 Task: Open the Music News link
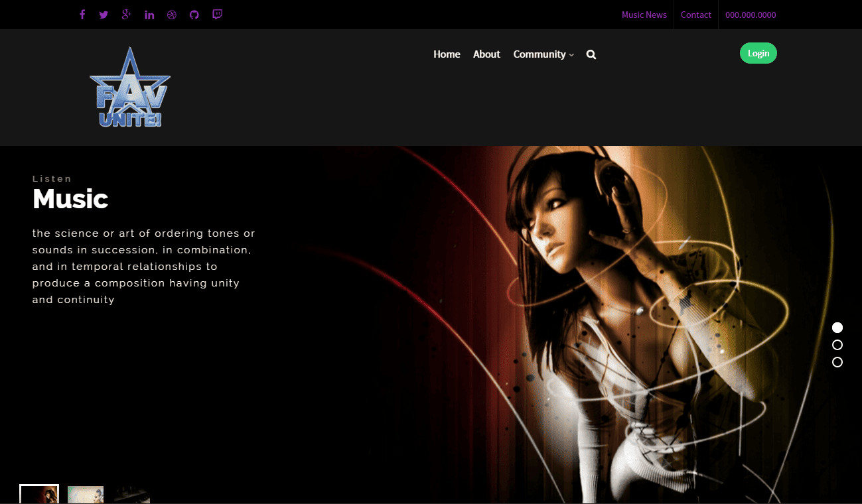[x=644, y=15]
